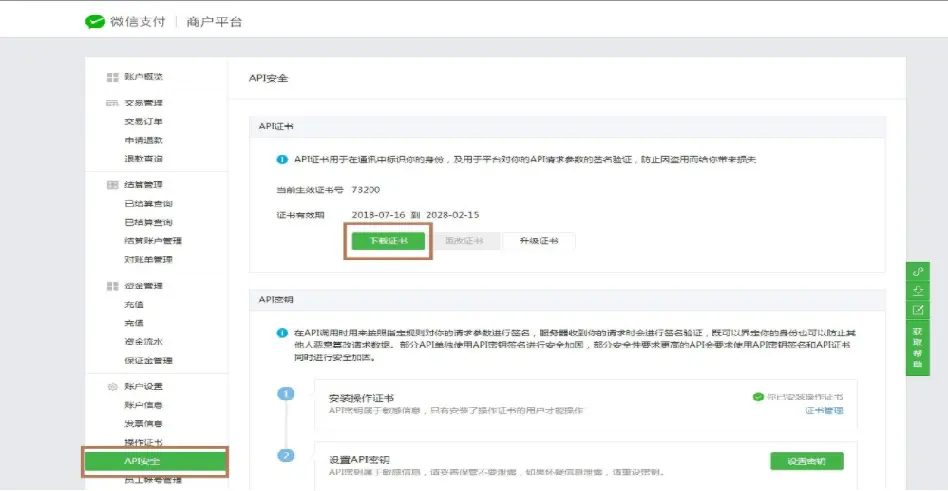Click the link icon on right floating bar

918,272
